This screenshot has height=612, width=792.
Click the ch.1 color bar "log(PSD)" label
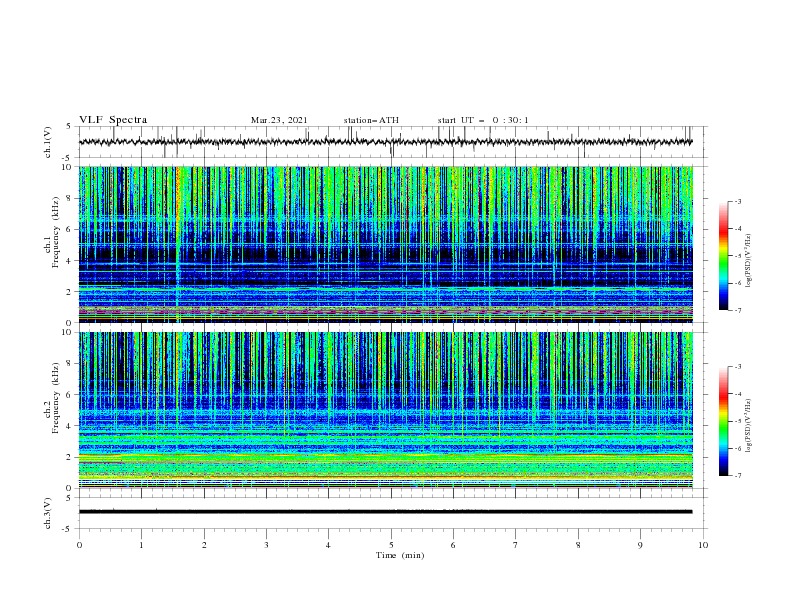[749, 261]
